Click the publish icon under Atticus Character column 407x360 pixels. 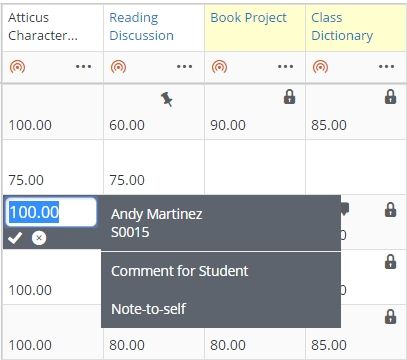(17, 67)
